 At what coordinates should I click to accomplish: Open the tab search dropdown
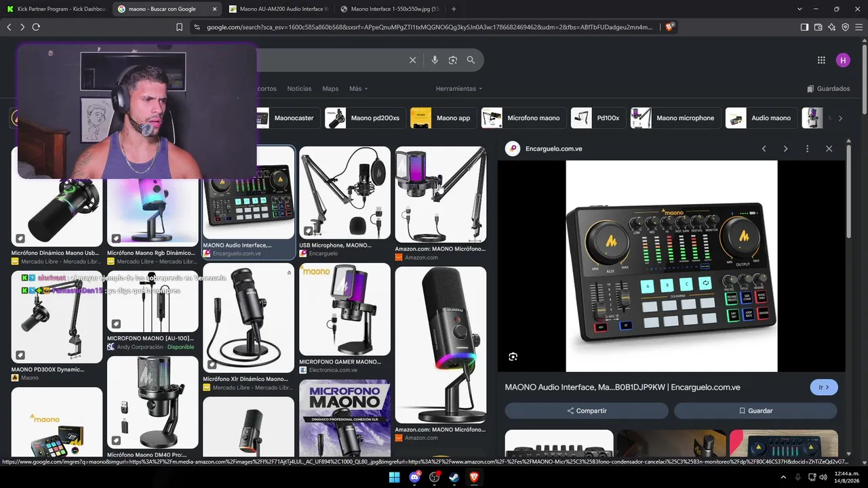tap(800, 9)
